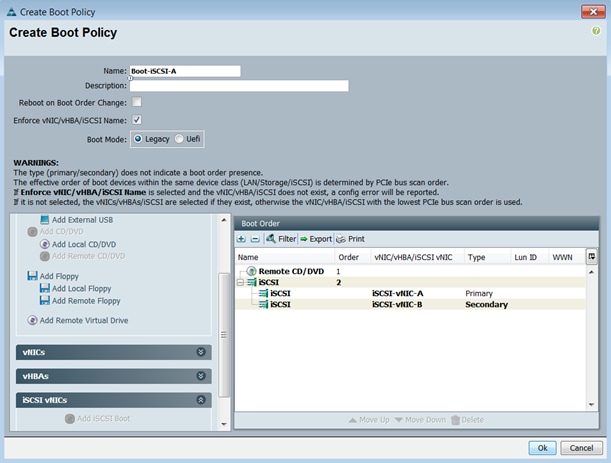Click the help question mark icon
The image size is (611, 463).
[596, 31]
